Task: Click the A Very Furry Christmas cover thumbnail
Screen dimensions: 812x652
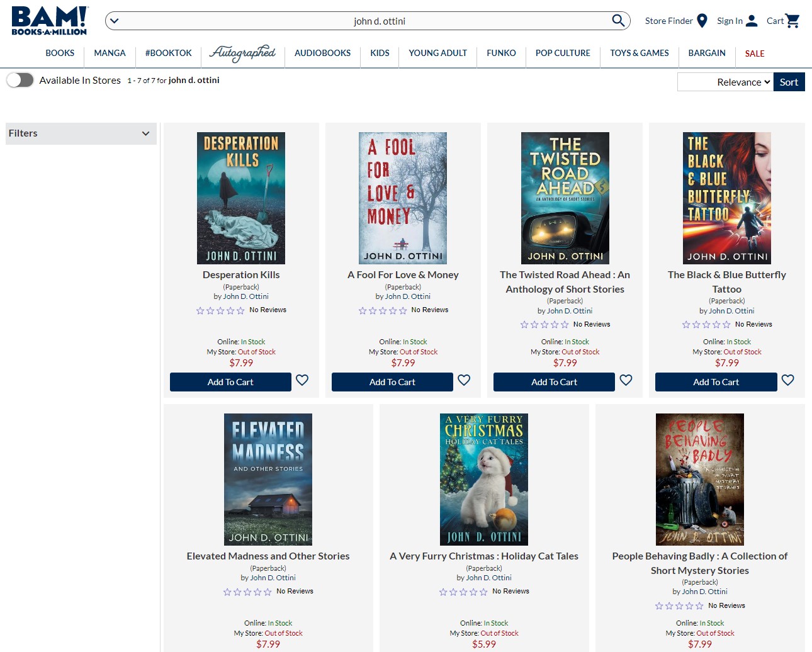Action: pyautogui.click(x=483, y=479)
